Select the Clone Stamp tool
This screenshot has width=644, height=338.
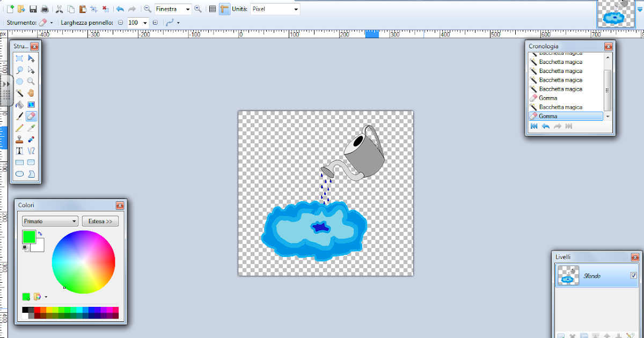click(19, 139)
